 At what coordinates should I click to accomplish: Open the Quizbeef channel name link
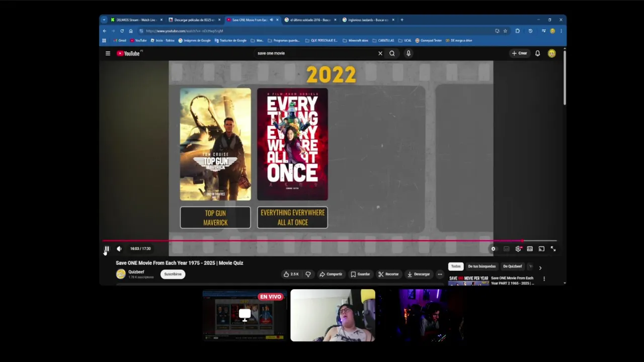pyautogui.click(x=136, y=272)
